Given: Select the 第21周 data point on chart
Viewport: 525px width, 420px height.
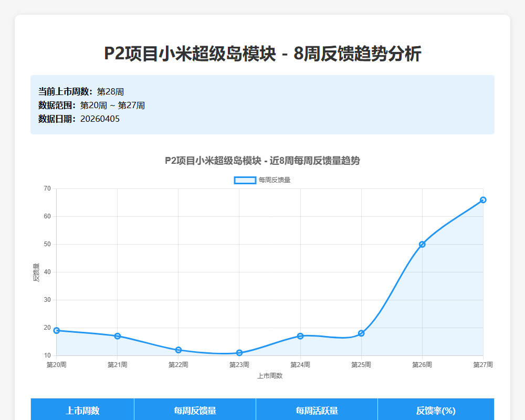Looking at the screenshot, I should point(118,336).
